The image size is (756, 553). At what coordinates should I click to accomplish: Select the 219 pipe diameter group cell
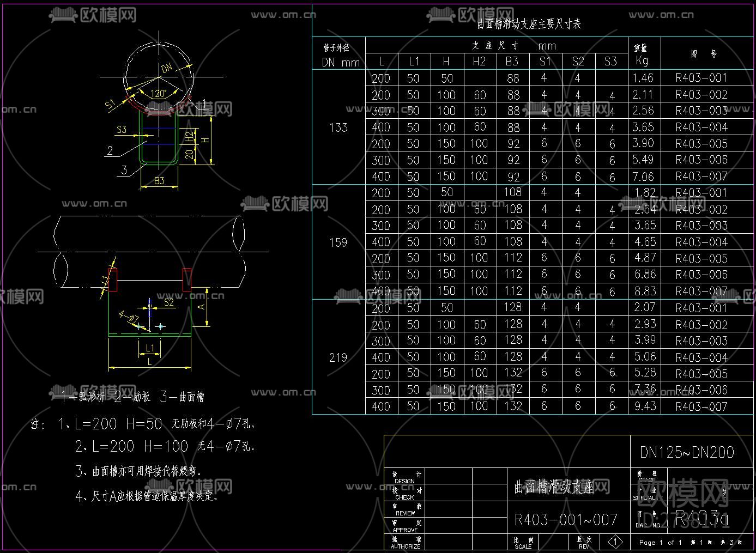(338, 357)
